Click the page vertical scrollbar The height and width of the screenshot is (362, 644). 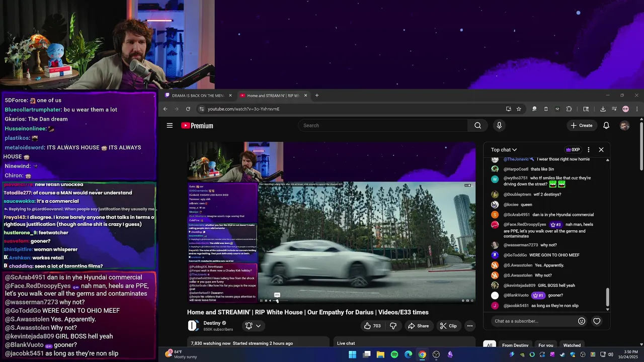coord(641,146)
